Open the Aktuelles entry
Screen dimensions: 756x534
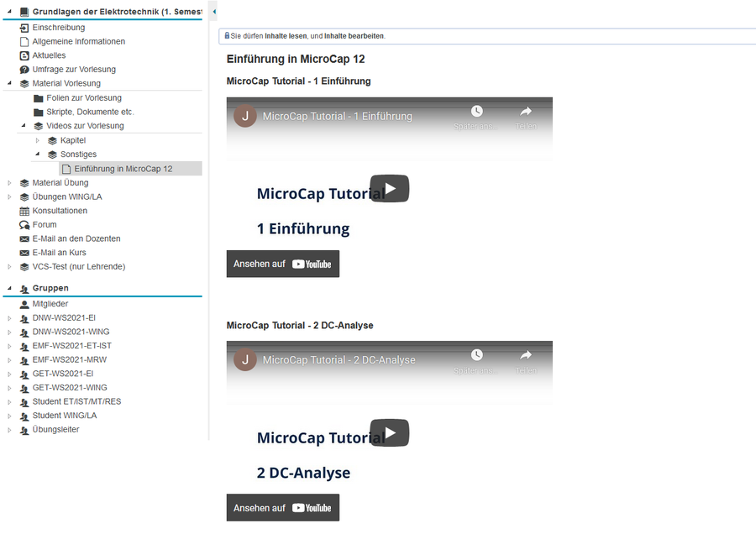pos(50,55)
